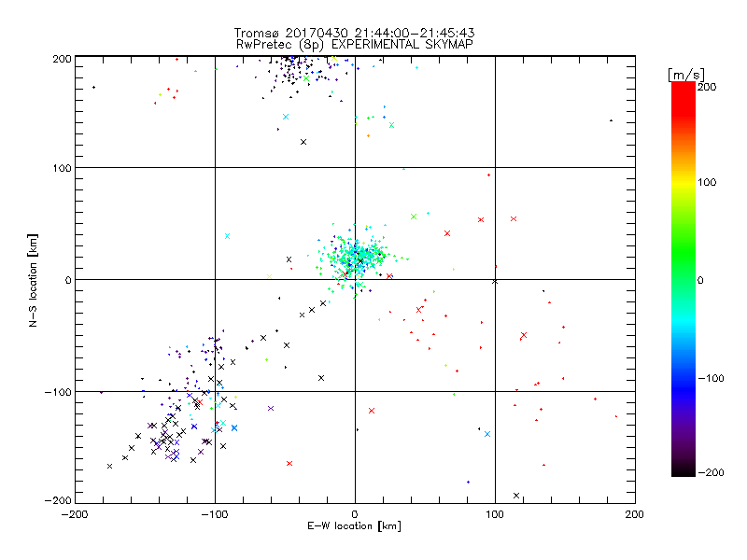Click the yellow X marker left of plot center
This screenshot has width=747, height=560.
click(x=269, y=276)
